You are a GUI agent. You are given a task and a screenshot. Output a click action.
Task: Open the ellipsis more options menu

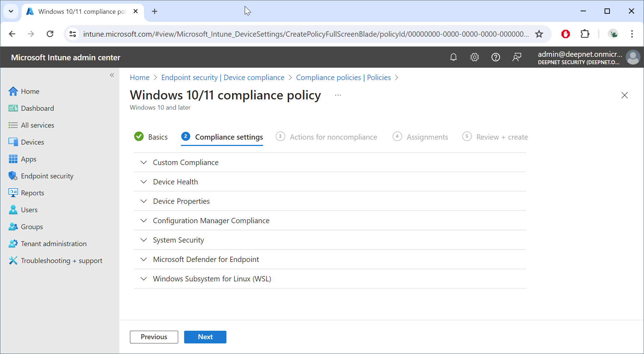338,95
